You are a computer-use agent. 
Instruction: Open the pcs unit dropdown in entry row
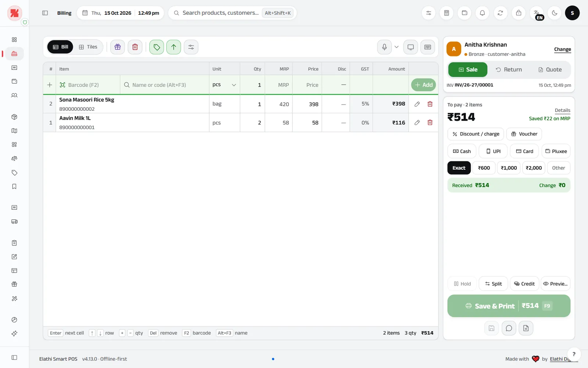225,85
